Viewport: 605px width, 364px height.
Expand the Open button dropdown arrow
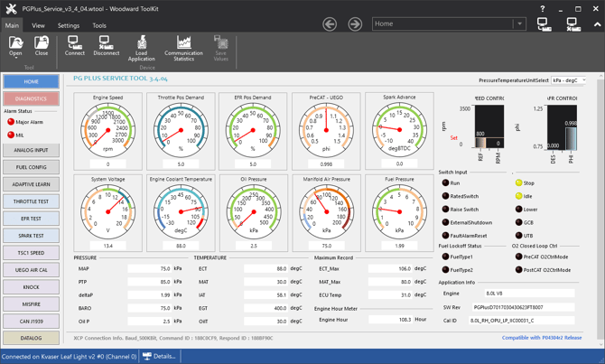point(15,58)
